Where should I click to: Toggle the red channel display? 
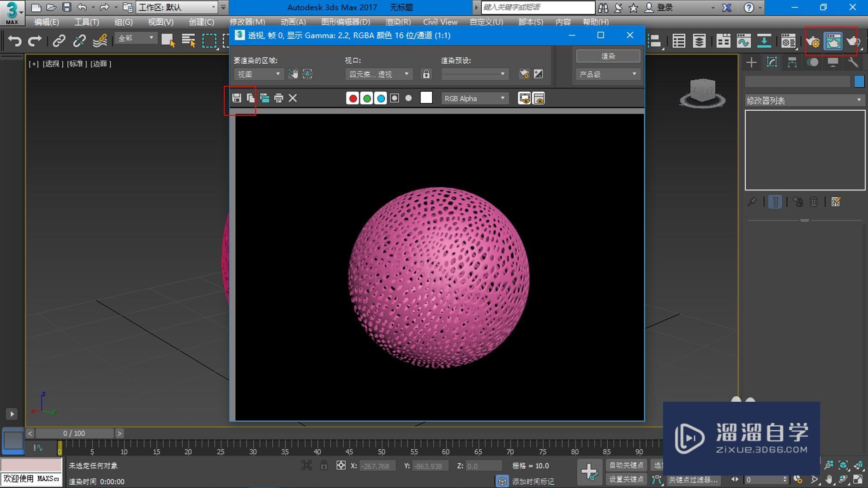[x=353, y=98]
